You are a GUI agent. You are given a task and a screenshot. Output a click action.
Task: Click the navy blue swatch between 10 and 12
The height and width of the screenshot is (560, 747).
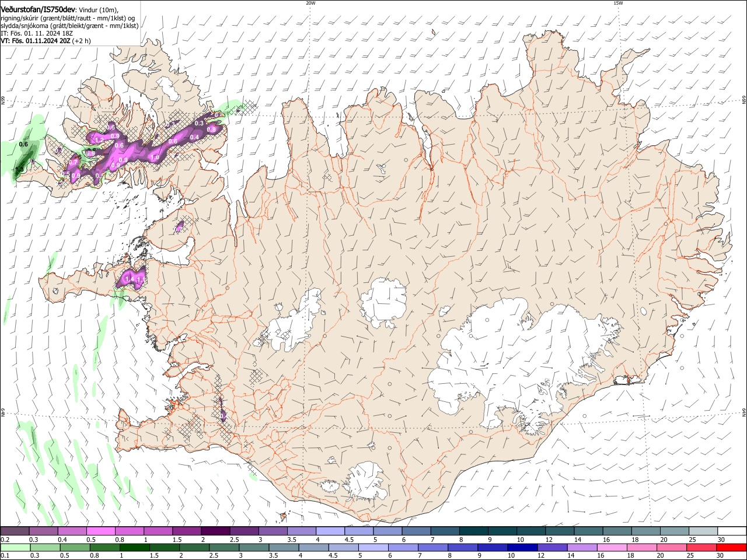coord(522,548)
